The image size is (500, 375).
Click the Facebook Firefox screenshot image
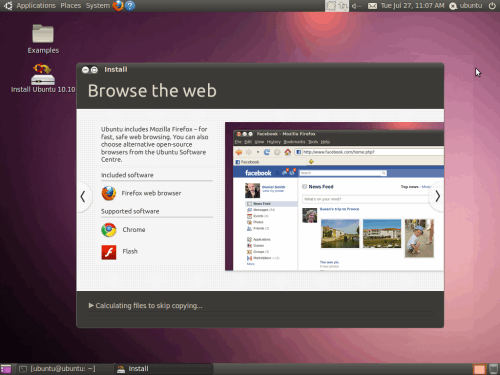tap(334, 196)
